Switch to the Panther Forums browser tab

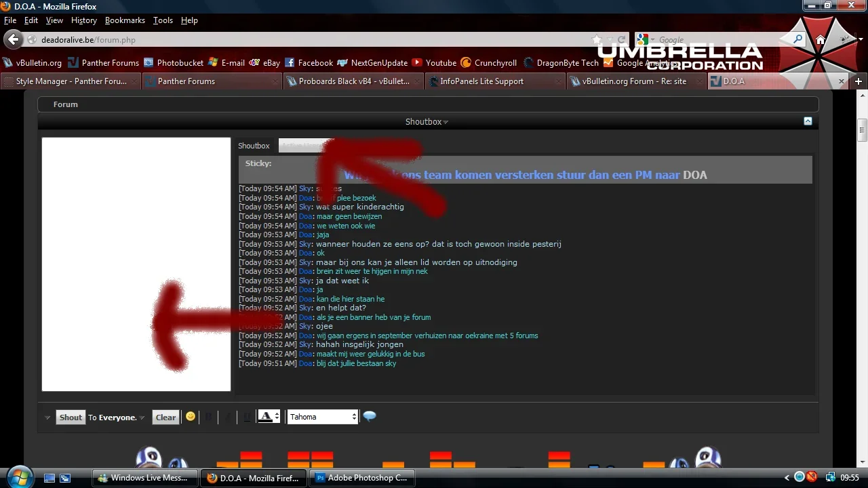point(212,81)
